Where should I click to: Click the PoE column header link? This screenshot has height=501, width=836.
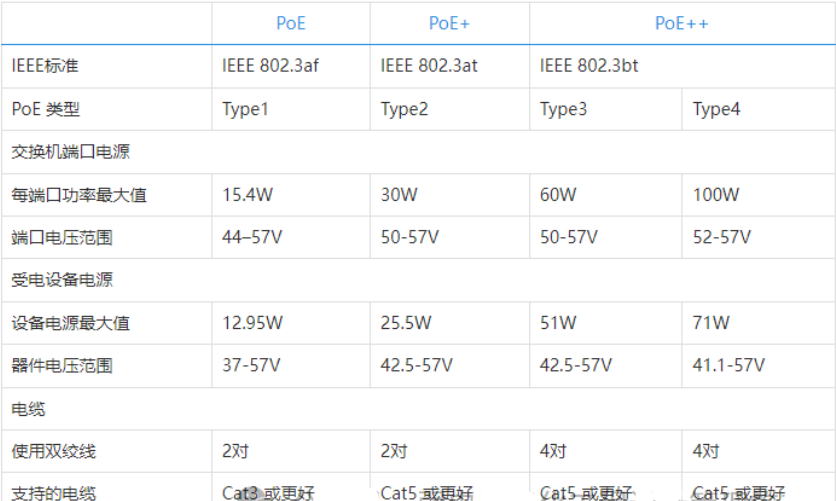click(x=290, y=23)
